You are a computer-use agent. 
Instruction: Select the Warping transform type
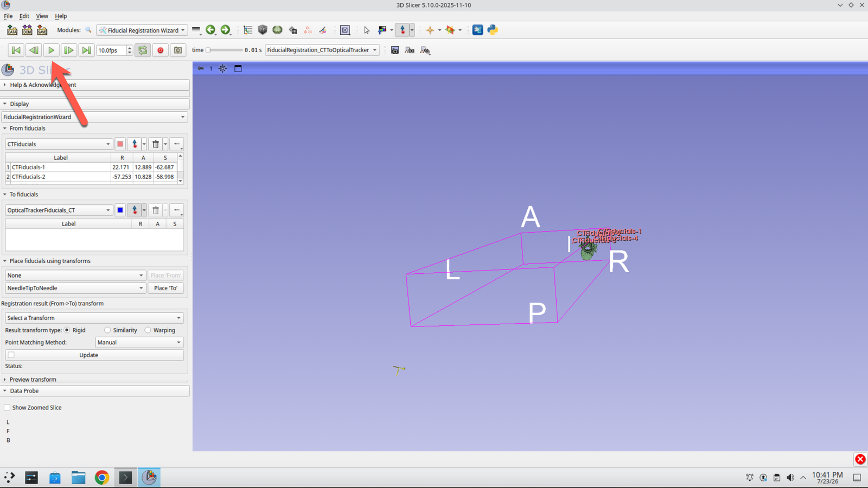tap(148, 330)
